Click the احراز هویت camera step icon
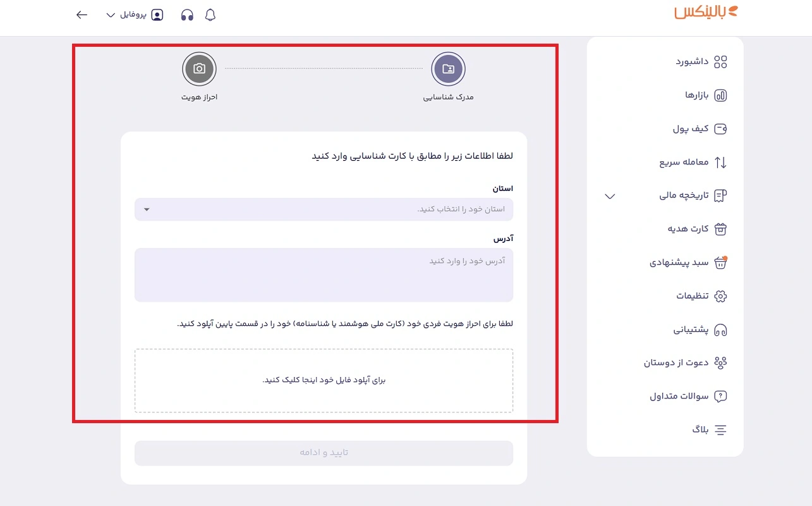Viewport: 812px width, 506px height. 199,69
